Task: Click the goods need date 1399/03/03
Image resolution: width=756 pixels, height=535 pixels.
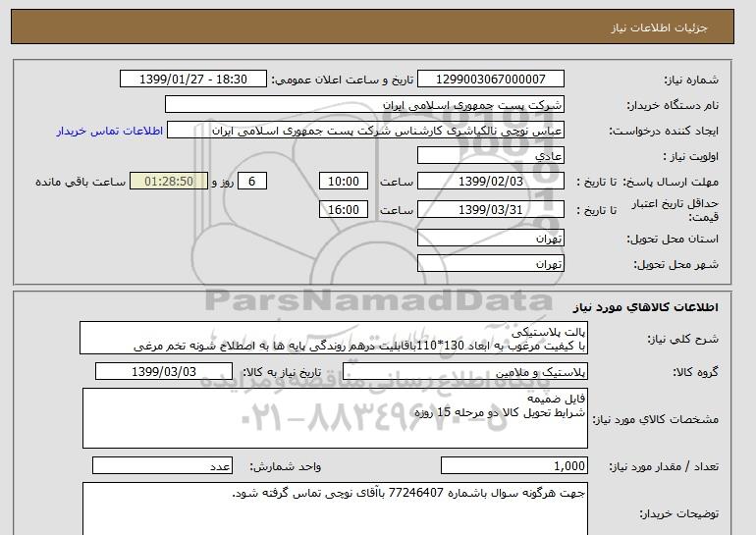Action: [x=164, y=372]
